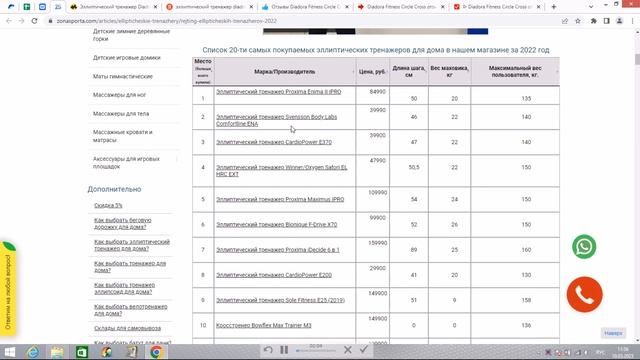Open the CardioPower E370 trainer link
This screenshot has height=360, width=640.
click(x=274, y=142)
